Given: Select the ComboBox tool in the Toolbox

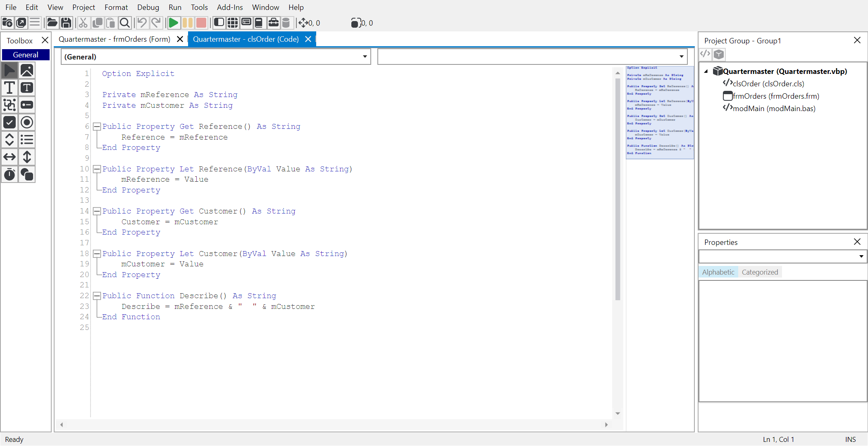Looking at the screenshot, I should point(10,140).
